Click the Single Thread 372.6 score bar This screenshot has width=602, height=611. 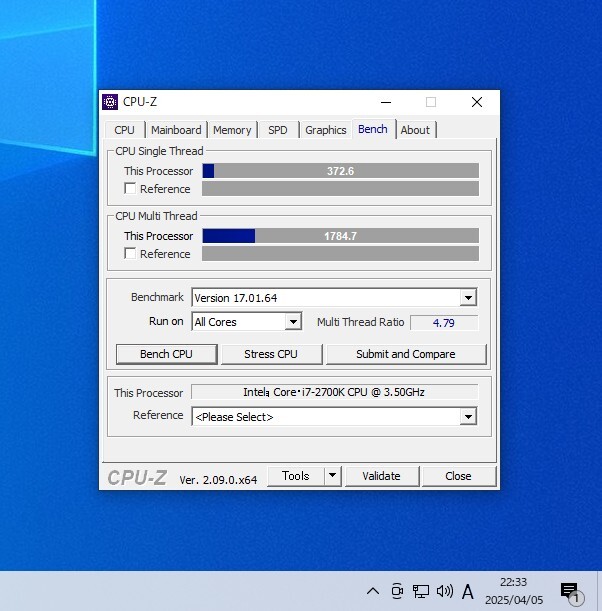coord(341,171)
